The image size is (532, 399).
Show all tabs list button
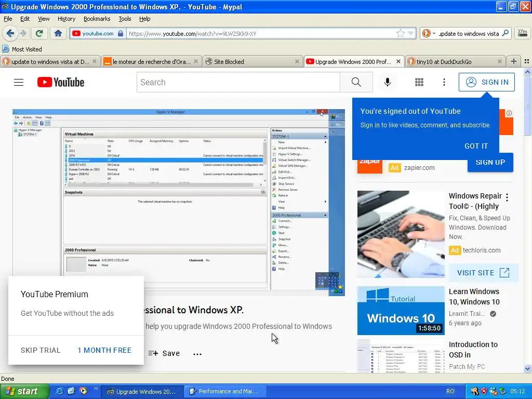tap(527, 61)
